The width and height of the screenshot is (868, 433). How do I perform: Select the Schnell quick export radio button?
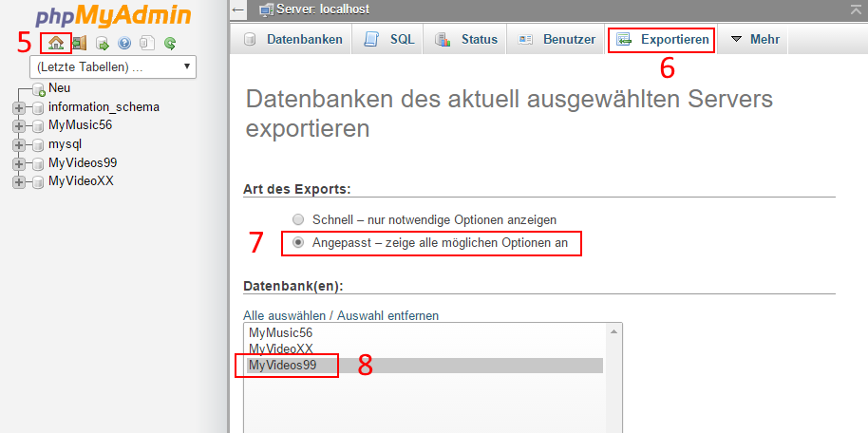coord(298,219)
